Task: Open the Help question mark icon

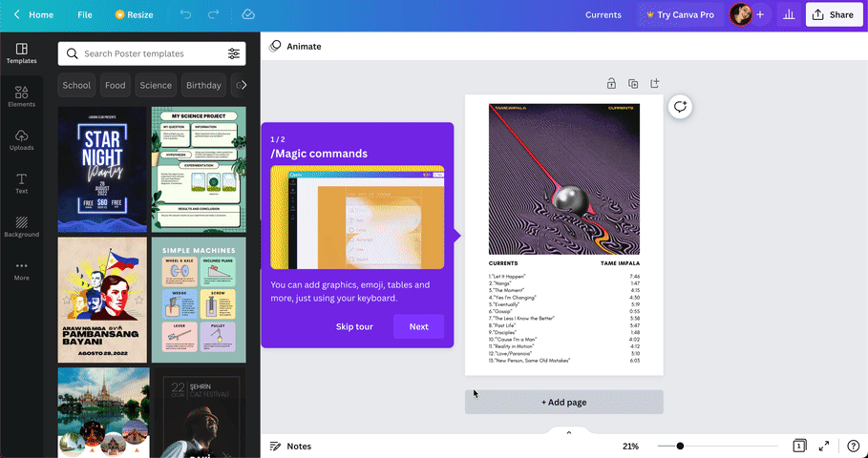Action: (x=853, y=446)
